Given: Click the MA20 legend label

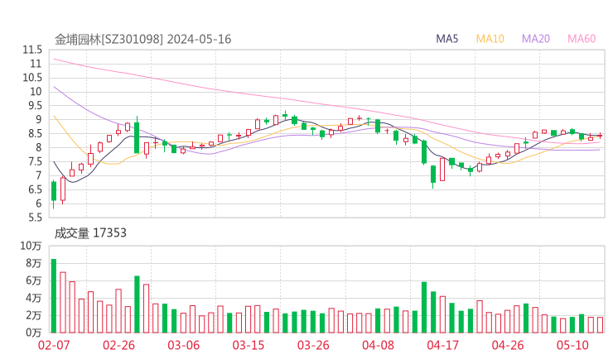Looking at the screenshot, I should coord(536,39).
